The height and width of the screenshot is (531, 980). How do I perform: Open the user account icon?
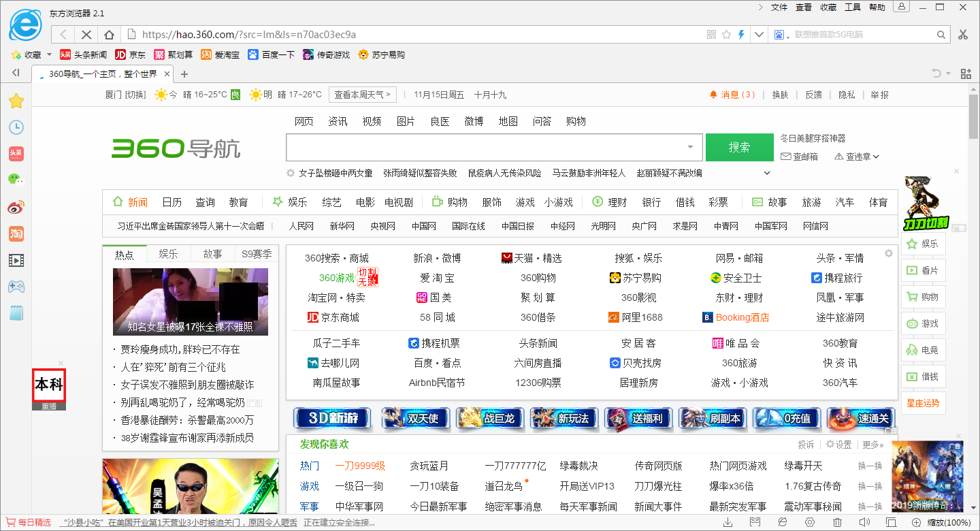pyautogui.click(x=902, y=7)
